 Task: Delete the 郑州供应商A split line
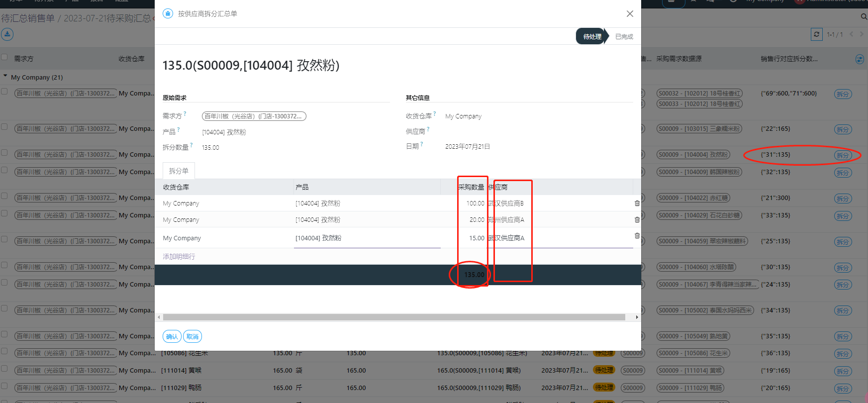pos(637,220)
